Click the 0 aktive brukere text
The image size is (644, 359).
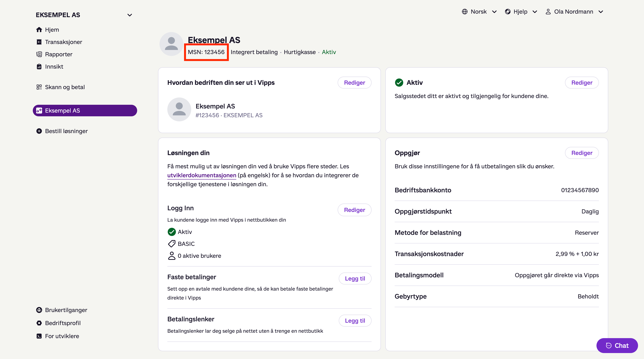(x=199, y=256)
